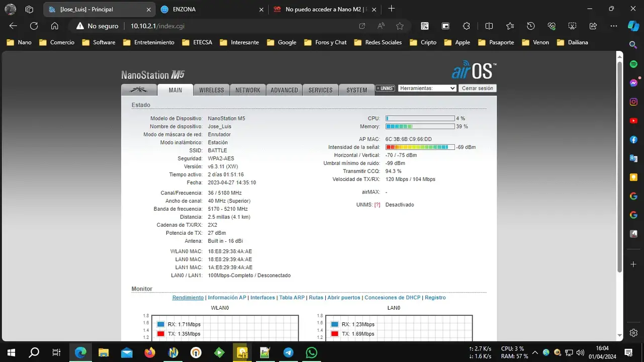This screenshot has height=362, width=644.
Task: Open the Foros y Chat folder
Action: (325, 42)
